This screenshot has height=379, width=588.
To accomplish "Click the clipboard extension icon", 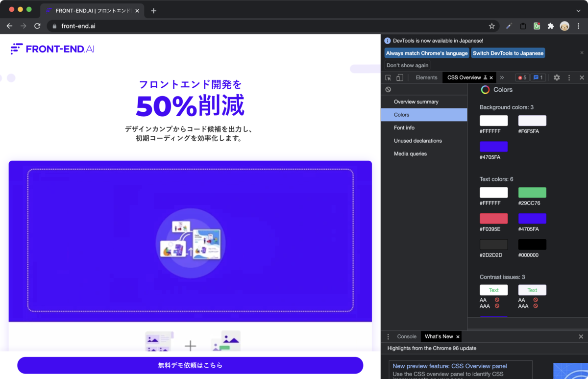I will pyautogui.click(x=523, y=26).
